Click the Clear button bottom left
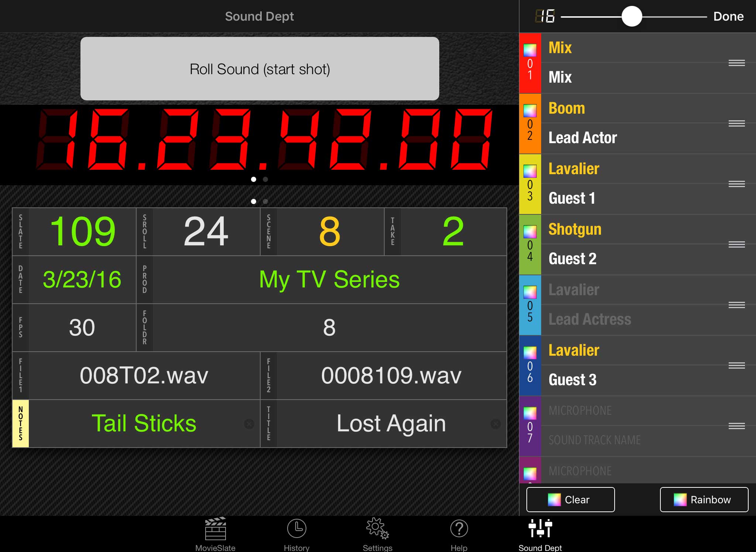 [x=572, y=500]
